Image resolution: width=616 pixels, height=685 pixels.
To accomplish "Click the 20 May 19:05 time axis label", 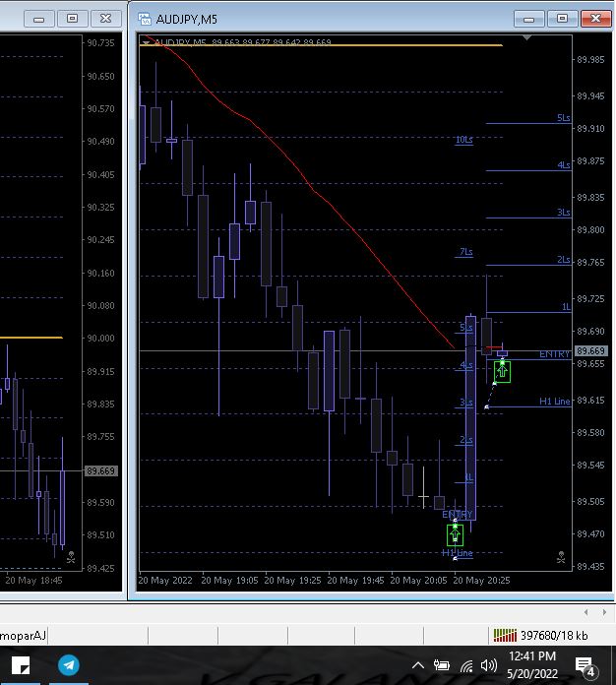I will [229, 580].
